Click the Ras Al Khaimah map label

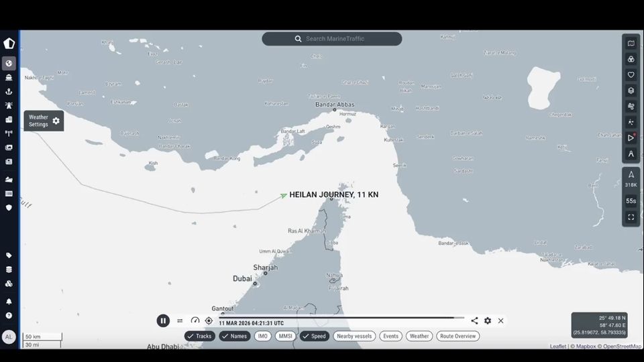(307, 231)
